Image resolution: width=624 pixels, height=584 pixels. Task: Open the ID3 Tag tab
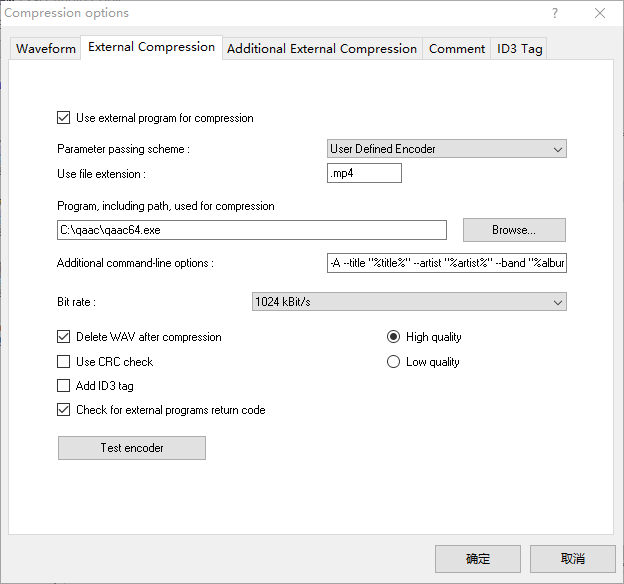click(x=520, y=49)
